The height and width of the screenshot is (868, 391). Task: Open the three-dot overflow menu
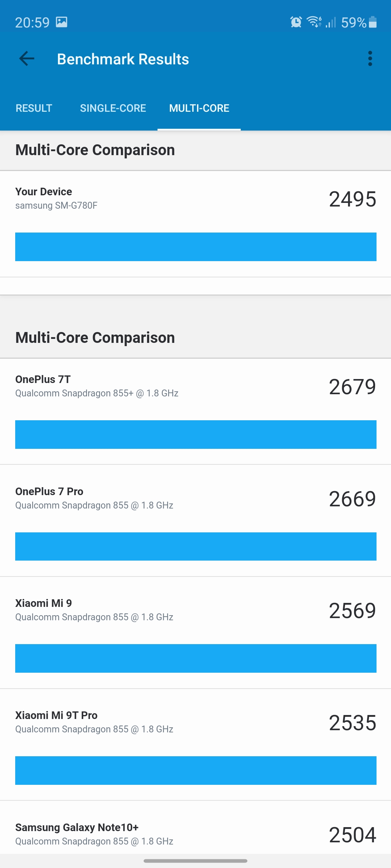[x=370, y=59]
